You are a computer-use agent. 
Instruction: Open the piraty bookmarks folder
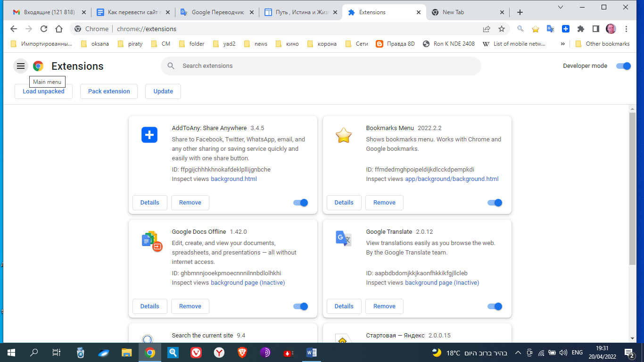(x=130, y=44)
